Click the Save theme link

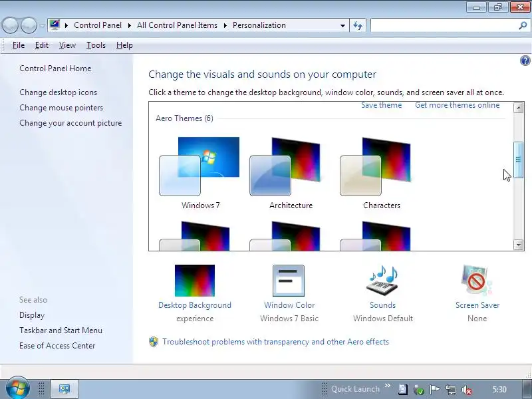[x=381, y=105]
